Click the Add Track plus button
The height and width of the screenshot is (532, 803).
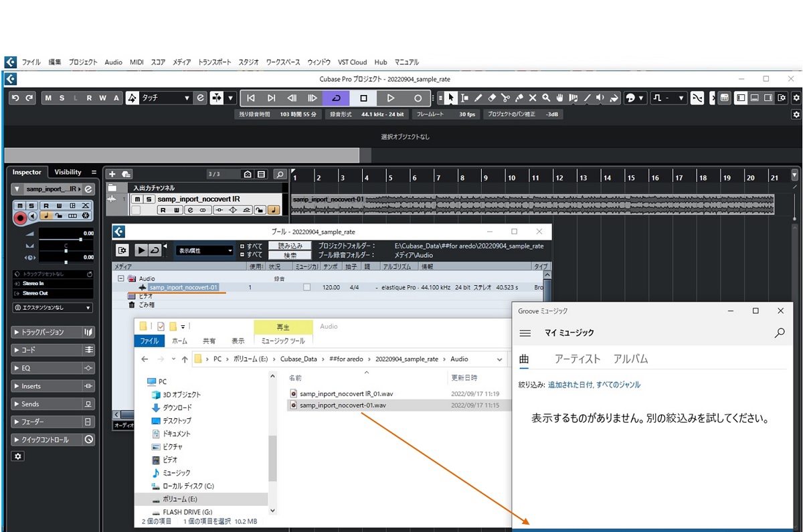pyautogui.click(x=112, y=174)
